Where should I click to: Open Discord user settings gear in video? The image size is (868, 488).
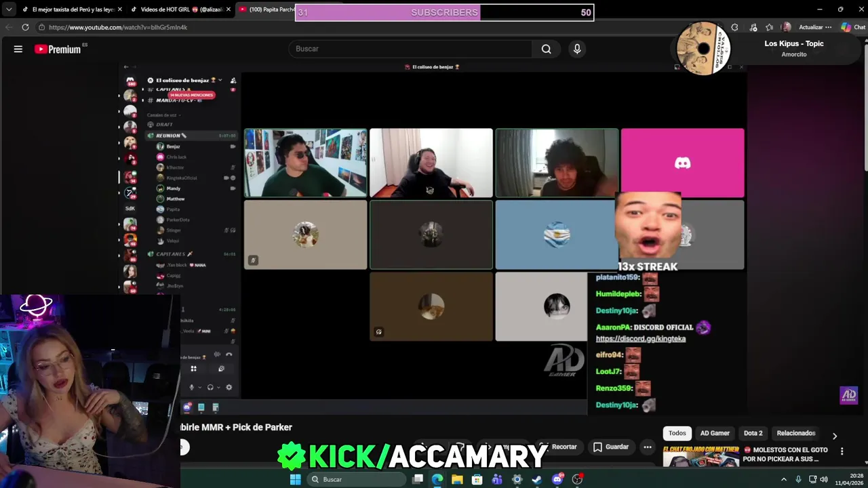229,387
